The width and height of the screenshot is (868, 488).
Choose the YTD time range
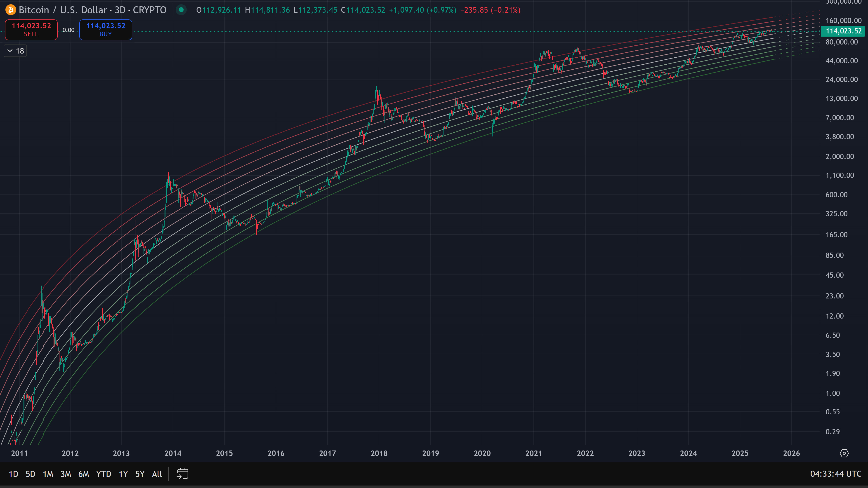click(x=104, y=474)
